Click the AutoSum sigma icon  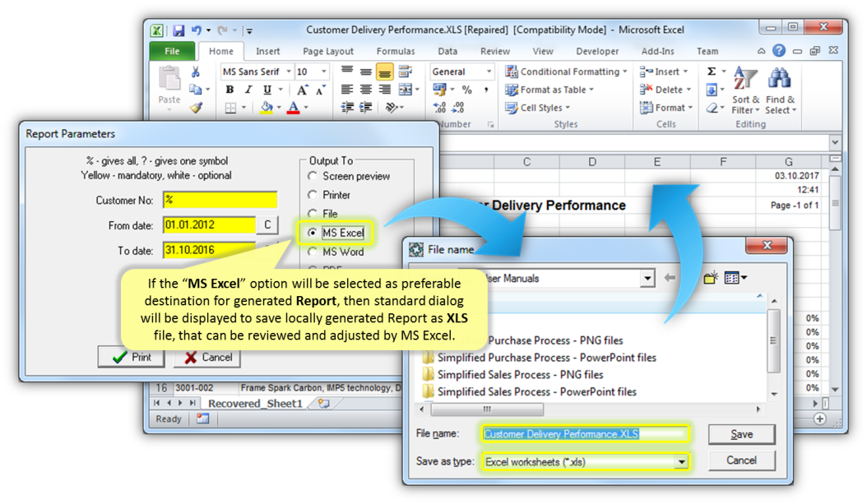(711, 72)
